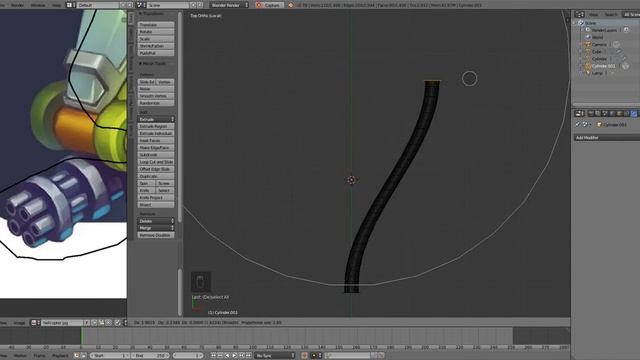Open outliner View menu
Screen dimensions: 640x360
(593, 14)
